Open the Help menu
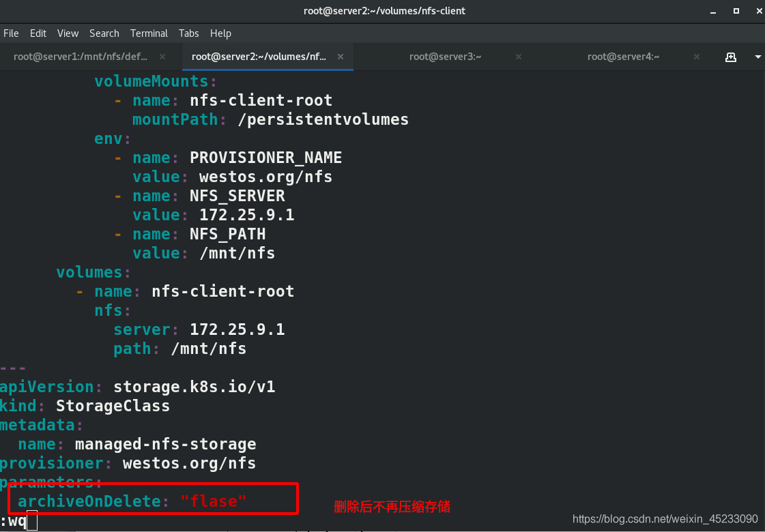 click(x=220, y=33)
